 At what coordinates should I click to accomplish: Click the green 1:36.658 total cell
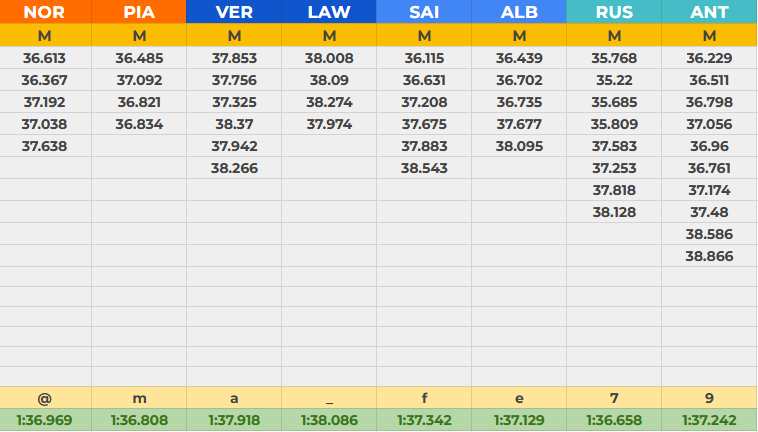pos(614,421)
